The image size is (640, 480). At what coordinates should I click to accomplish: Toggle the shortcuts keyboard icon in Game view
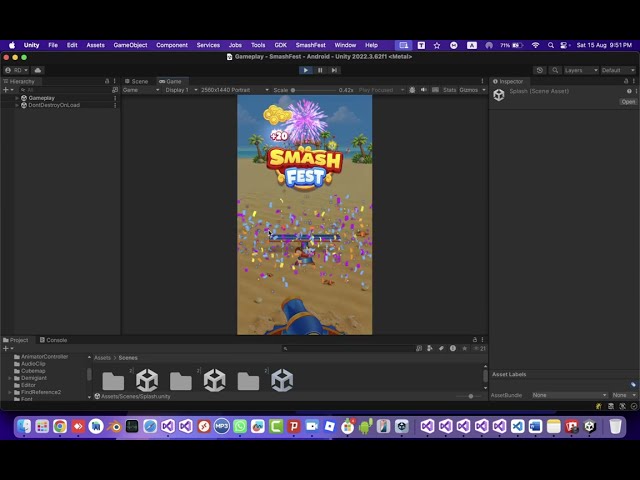tap(435, 90)
